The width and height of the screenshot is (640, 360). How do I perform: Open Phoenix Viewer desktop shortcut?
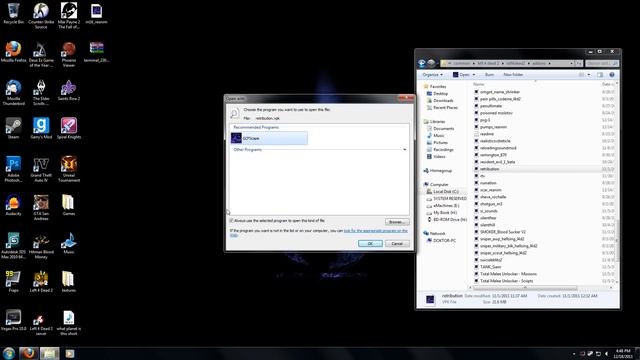[x=69, y=54]
